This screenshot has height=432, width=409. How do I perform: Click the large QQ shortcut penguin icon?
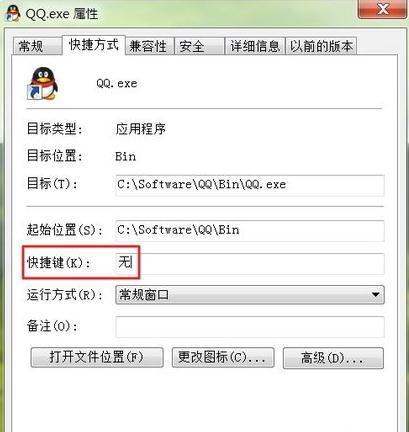point(43,84)
